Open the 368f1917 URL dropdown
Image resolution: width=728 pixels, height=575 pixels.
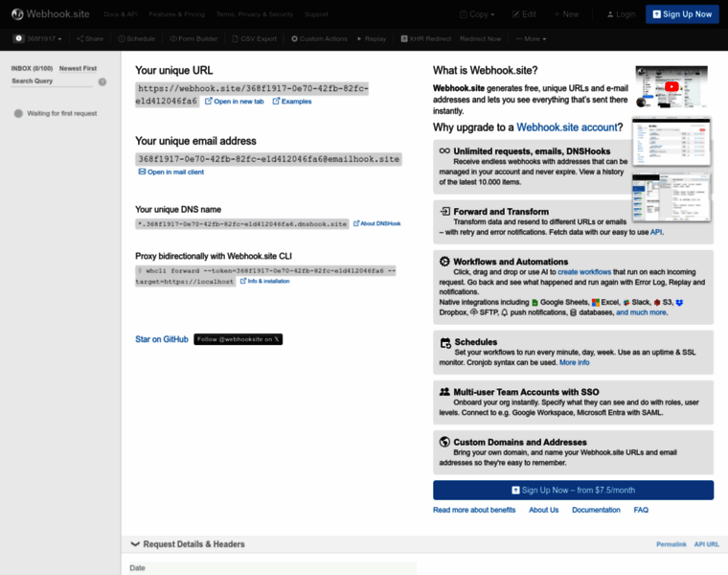pyautogui.click(x=38, y=38)
